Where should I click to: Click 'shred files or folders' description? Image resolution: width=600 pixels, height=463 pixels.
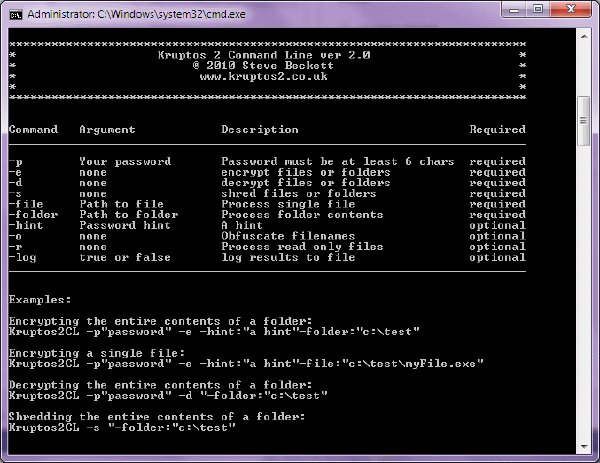coord(299,194)
